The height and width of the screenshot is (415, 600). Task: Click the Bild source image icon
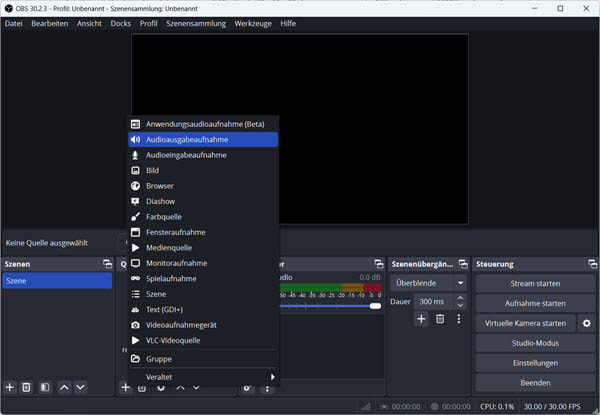coord(136,171)
